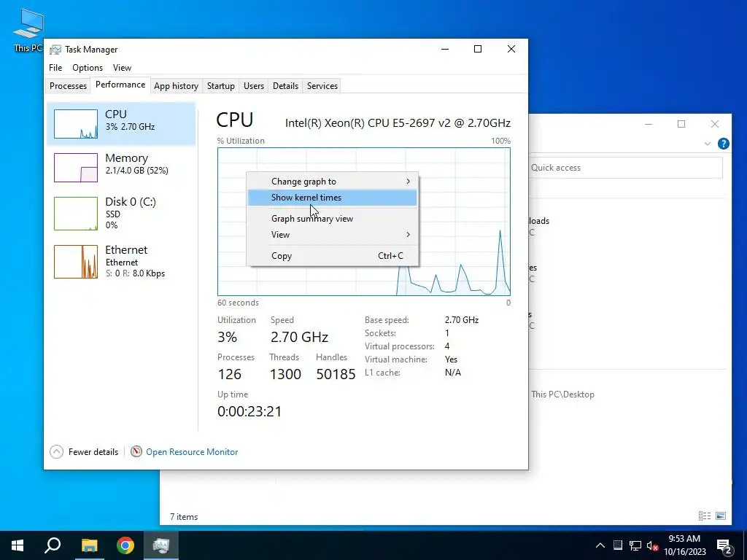Switch to the Services tab
Viewport: 747px width, 560px height.
click(x=322, y=86)
